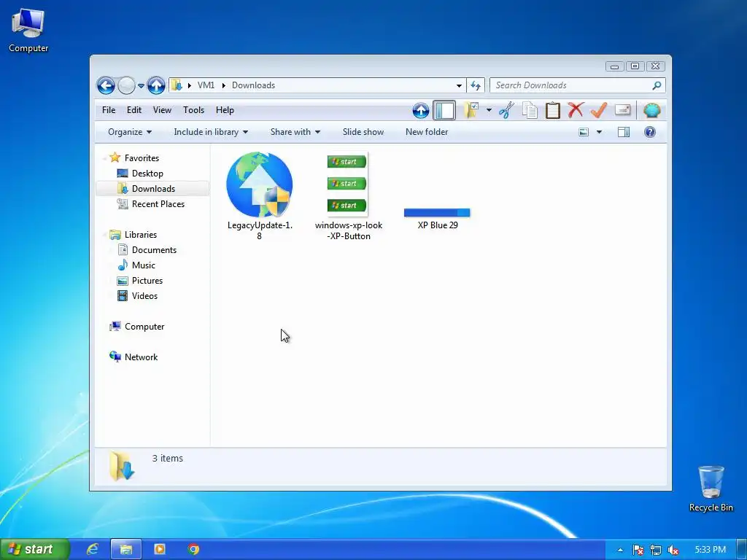Click the Windows Explorer taskbar button
The width and height of the screenshot is (747, 560).
[125, 549]
